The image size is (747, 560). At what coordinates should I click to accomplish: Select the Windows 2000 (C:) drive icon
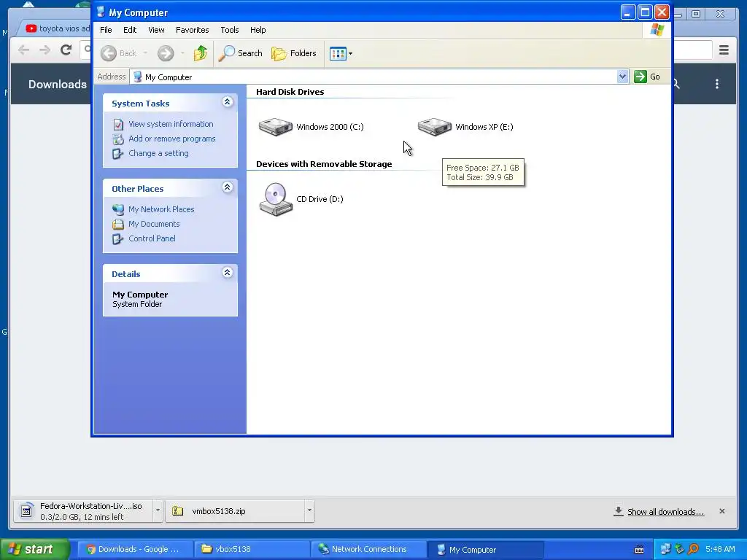click(275, 127)
